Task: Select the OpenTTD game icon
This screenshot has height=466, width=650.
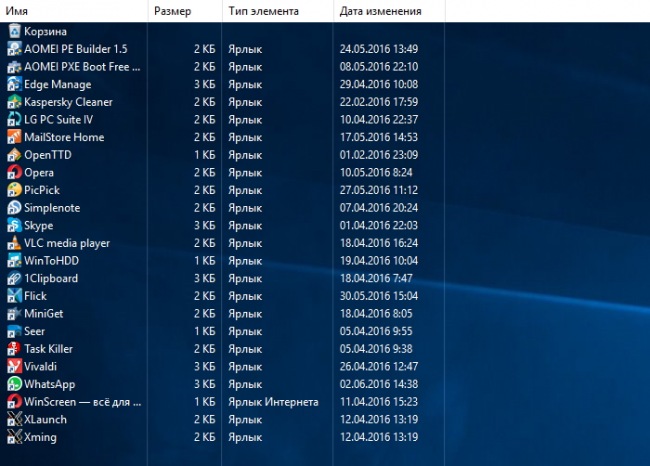Action: coord(14,155)
